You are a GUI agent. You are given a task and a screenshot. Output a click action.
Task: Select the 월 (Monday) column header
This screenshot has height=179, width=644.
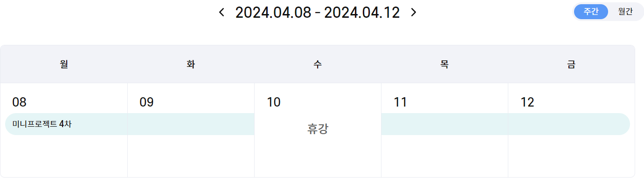click(64, 64)
